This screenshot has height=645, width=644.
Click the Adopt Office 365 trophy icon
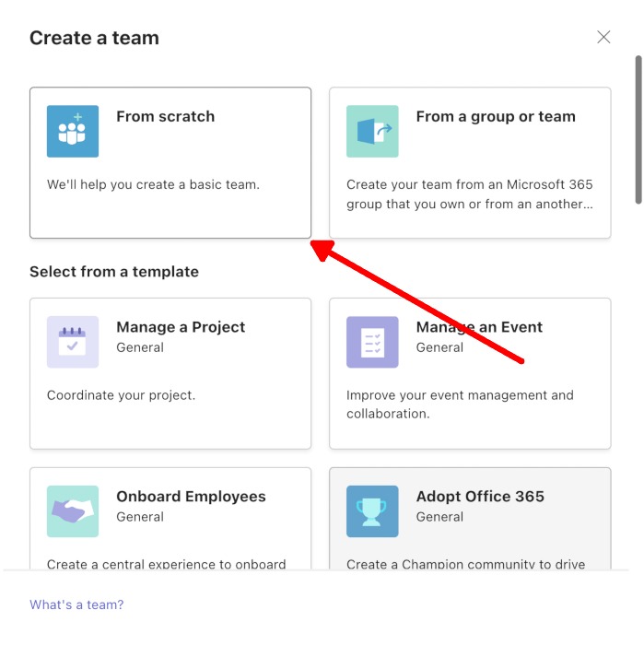pos(372,511)
